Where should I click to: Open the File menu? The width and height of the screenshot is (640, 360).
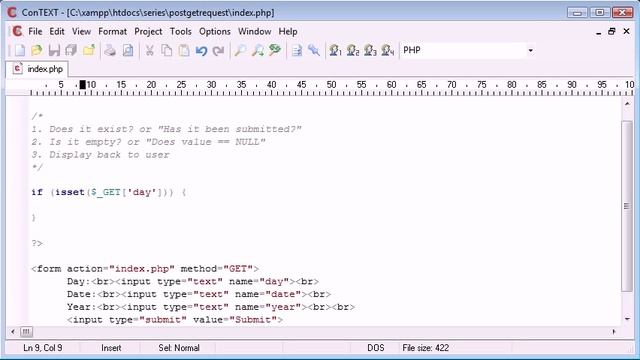pos(35,31)
